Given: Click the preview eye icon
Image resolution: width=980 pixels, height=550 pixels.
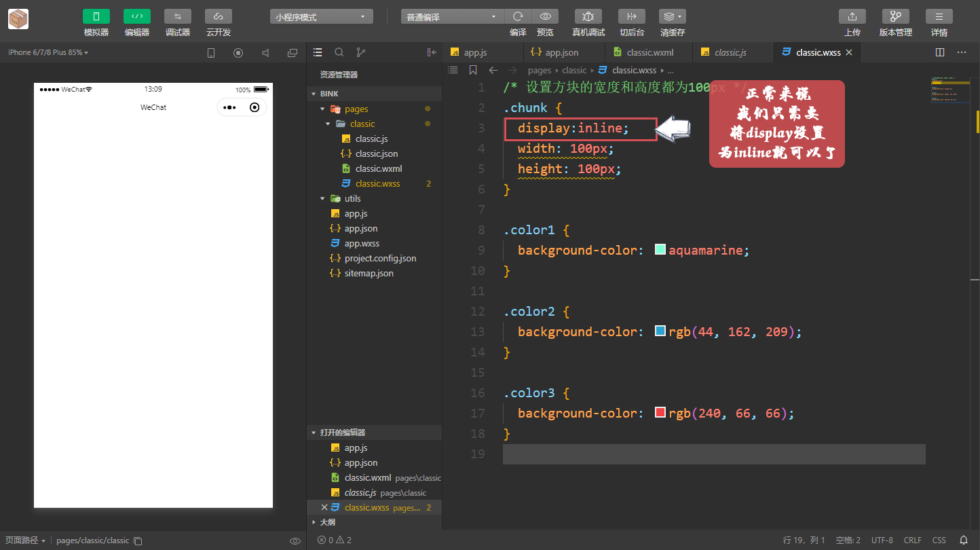Looking at the screenshot, I should (545, 16).
